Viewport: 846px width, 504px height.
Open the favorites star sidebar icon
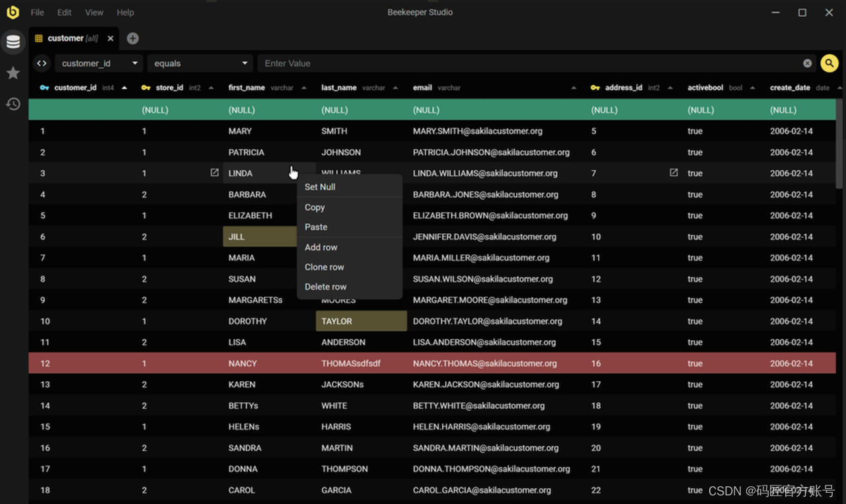coord(13,73)
